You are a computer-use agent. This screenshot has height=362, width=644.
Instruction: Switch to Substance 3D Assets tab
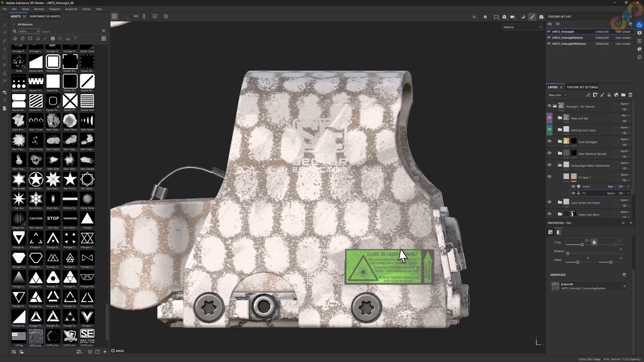45,16
